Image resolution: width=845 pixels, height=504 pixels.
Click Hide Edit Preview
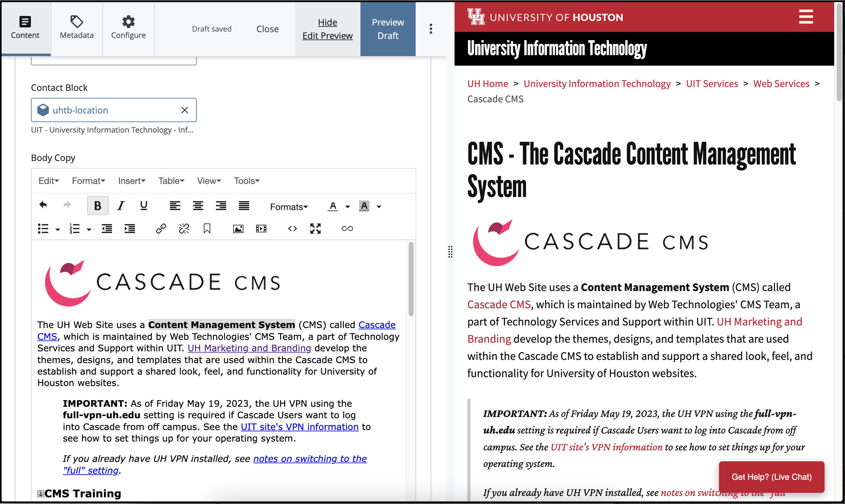pos(328,29)
